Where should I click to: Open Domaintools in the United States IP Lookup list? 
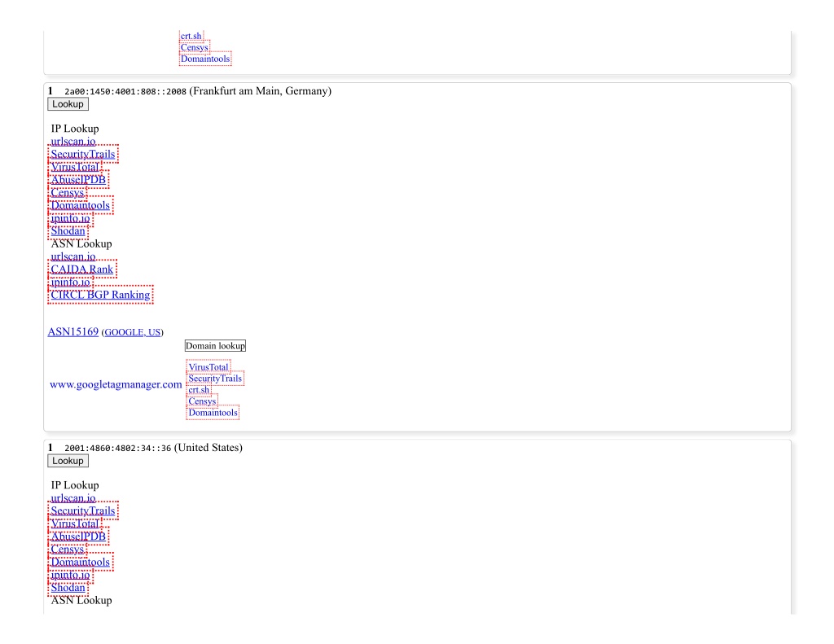[x=81, y=562]
